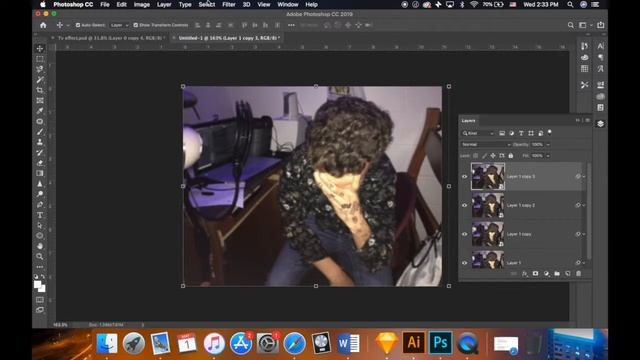Select the Hand tool
Viewport: 640px width, 360px height.
coord(40,246)
